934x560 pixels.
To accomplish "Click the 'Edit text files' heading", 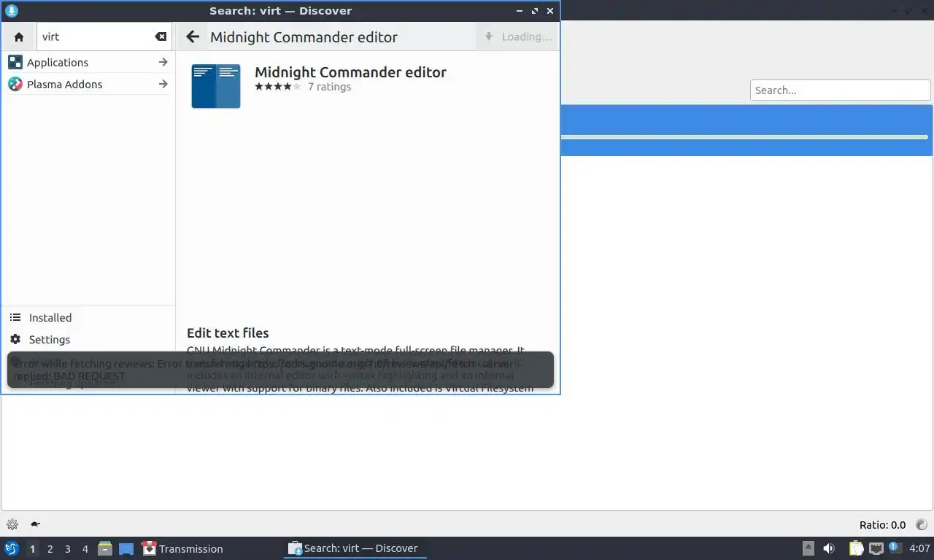I will (x=228, y=333).
